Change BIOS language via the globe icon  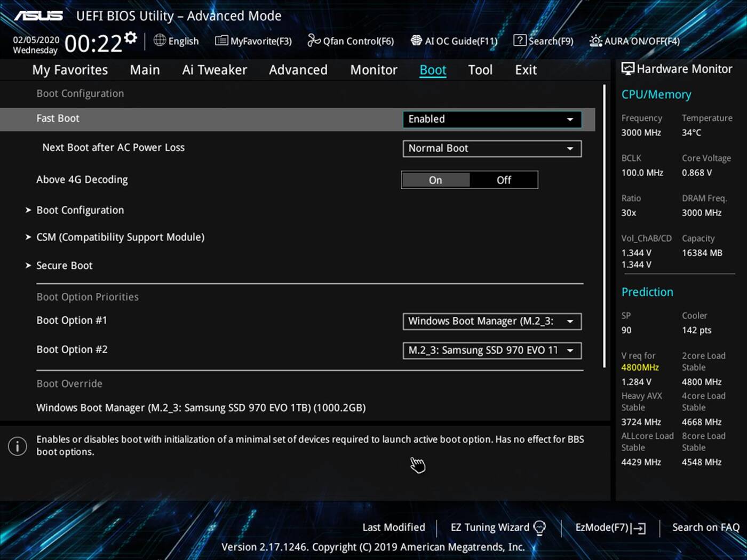point(176,41)
